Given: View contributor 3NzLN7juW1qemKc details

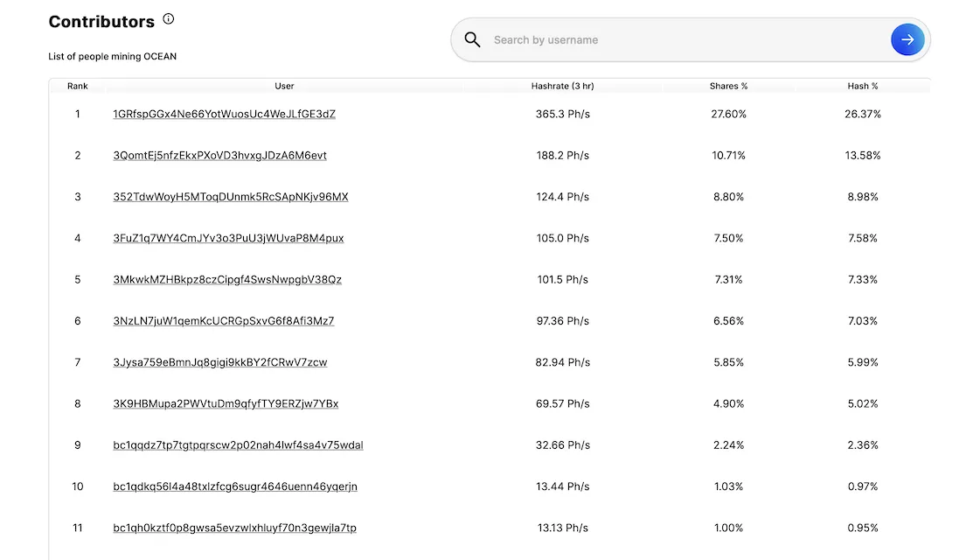Looking at the screenshot, I should [224, 321].
